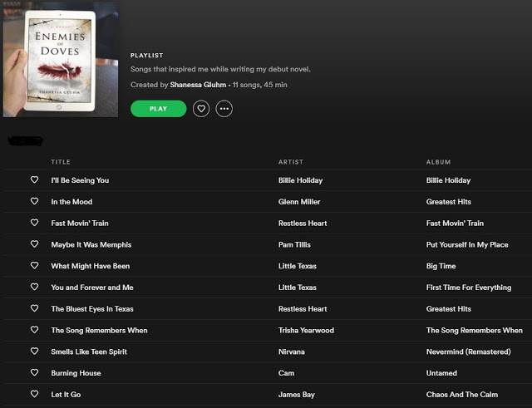Image resolution: width=532 pixels, height=408 pixels.
Task: Favorite The Bluest Eyes in Texas
Action: point(34,308)
